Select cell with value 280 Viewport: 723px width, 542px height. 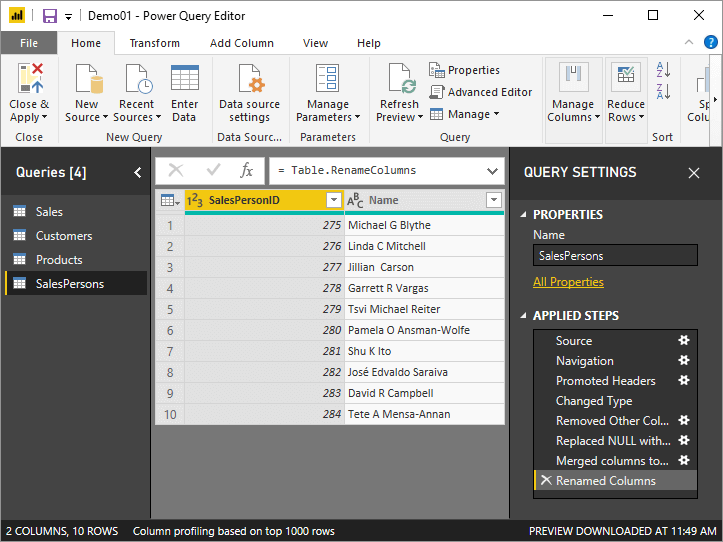(264, 330)
